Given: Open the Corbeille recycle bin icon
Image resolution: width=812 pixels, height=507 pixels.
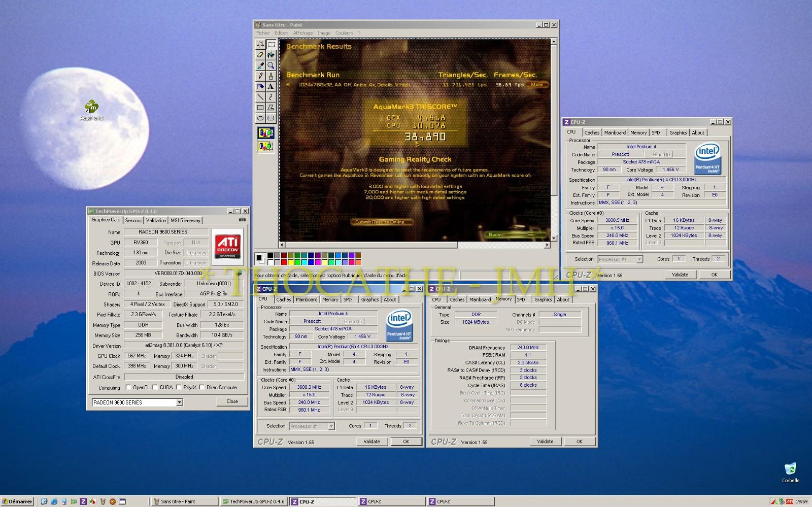Looking at the screenshot, I should click(790, 472).
